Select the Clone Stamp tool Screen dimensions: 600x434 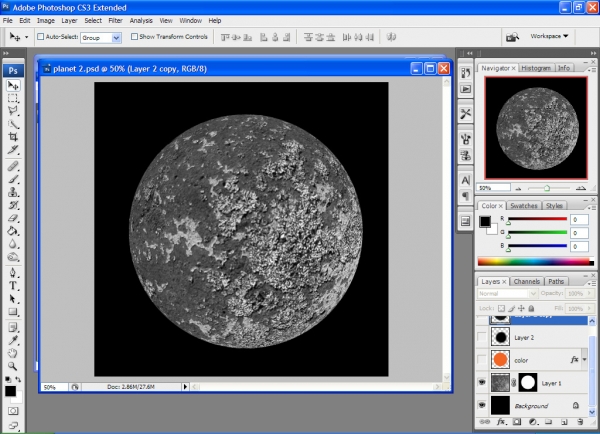13,192
